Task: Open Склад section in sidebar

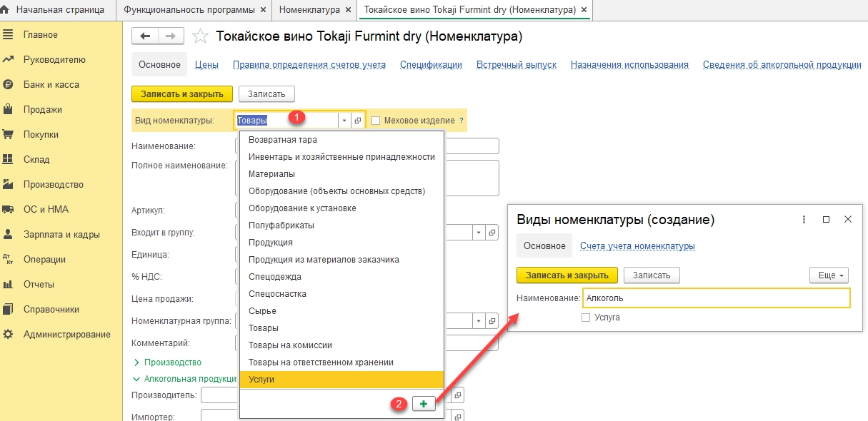Action: coord(36,159)
